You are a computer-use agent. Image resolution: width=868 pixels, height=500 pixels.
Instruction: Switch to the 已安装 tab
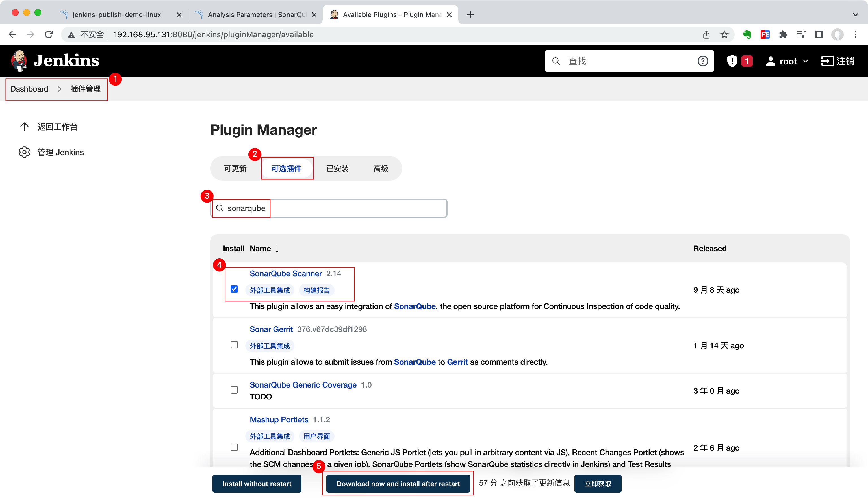[337, 169]
